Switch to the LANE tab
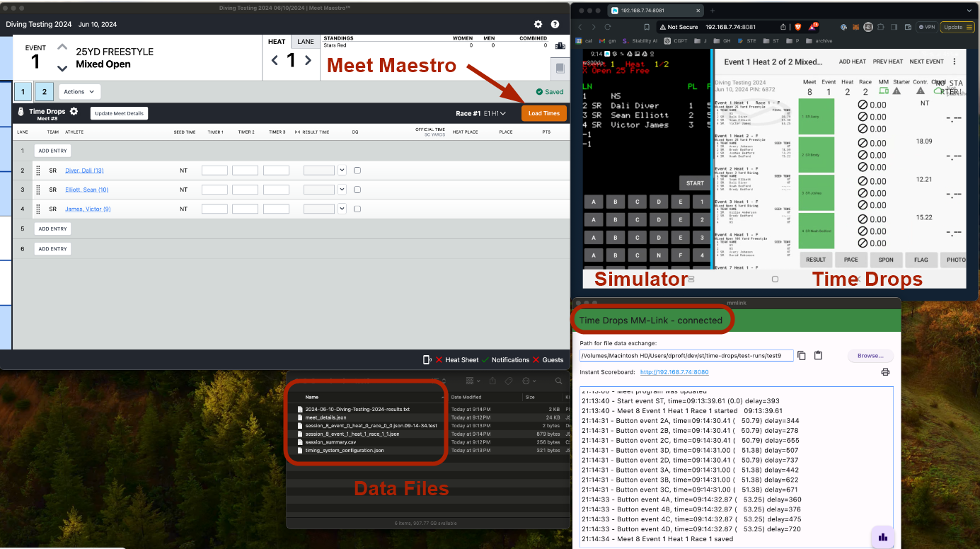This screenshot has height=549, width=980. (306, 42)
